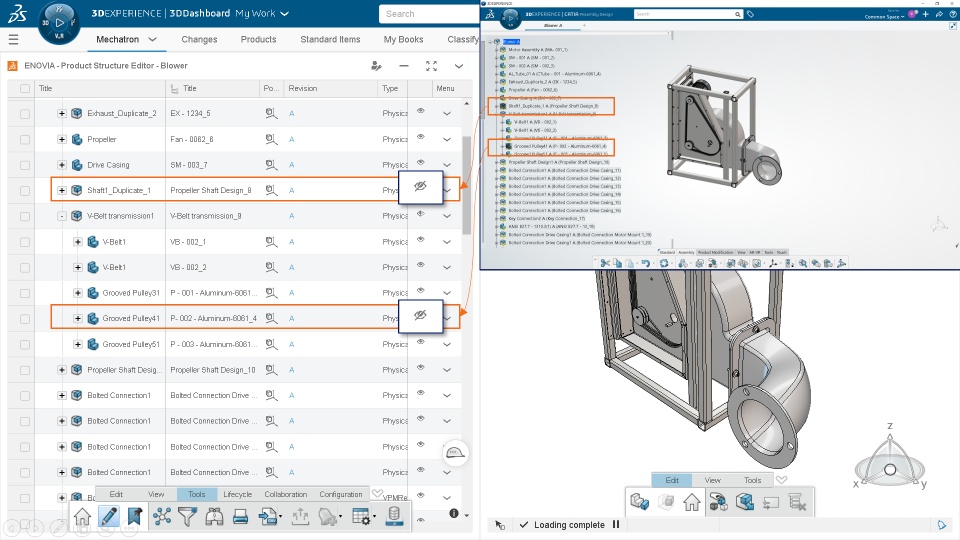Click the part-with-cube icon in 3D viewer toolbar
The width and height of the screenshot is (960, 540).
click(x=639, y=502)
